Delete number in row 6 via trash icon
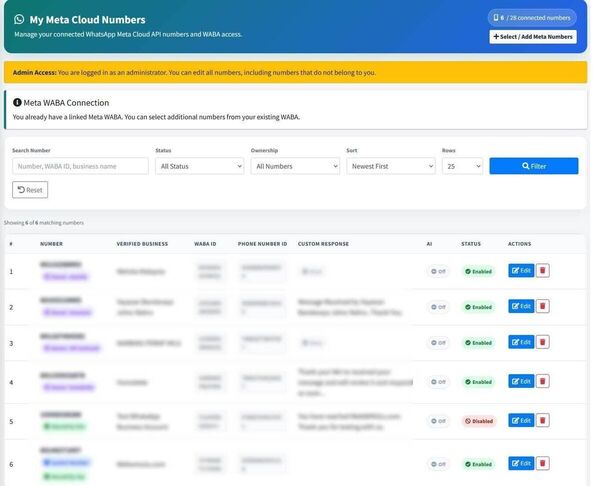The image size is (600, 486). pos(543,463)
